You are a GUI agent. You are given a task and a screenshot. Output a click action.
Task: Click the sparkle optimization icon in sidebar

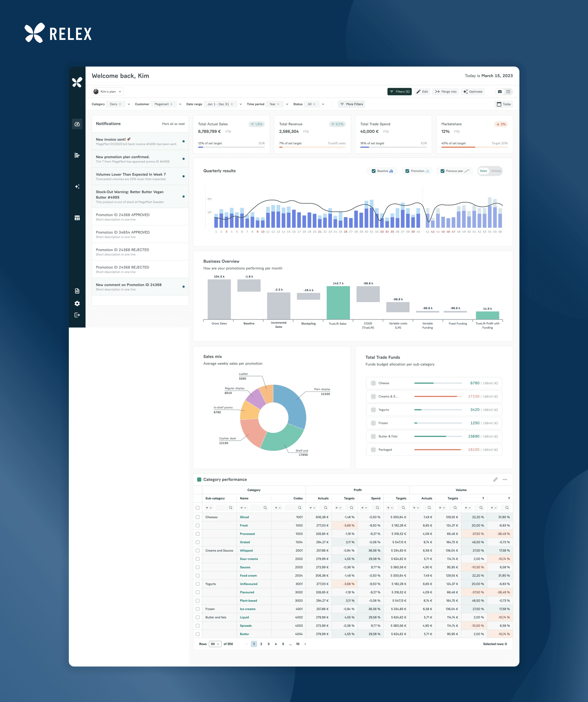(77, 187)
